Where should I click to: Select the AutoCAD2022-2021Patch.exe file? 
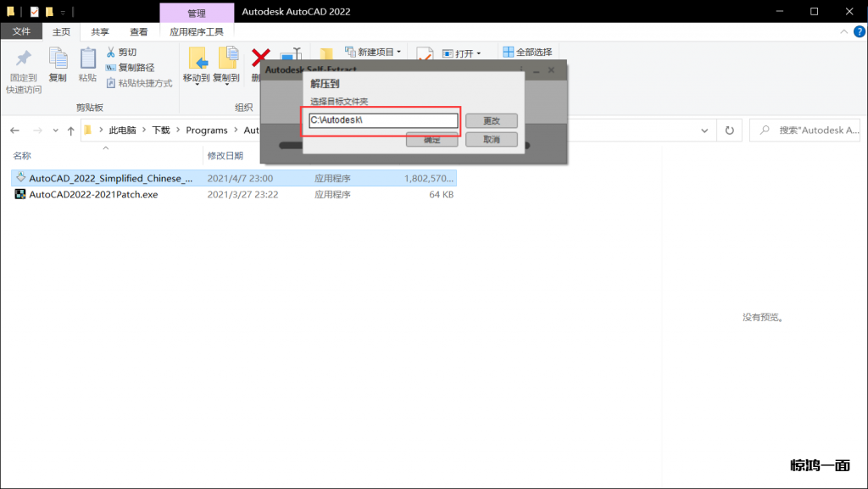tap(93, 194)
